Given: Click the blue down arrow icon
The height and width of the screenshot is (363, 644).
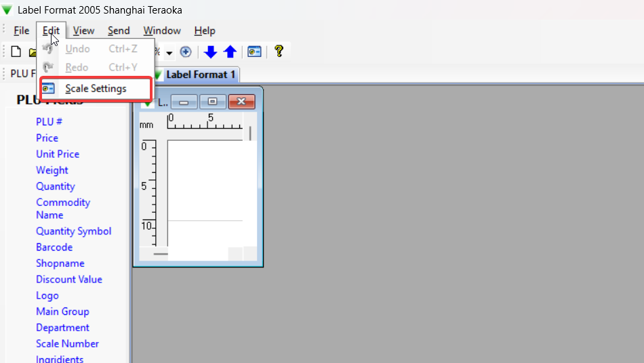Looking at the screenshot, I should 211,52.
